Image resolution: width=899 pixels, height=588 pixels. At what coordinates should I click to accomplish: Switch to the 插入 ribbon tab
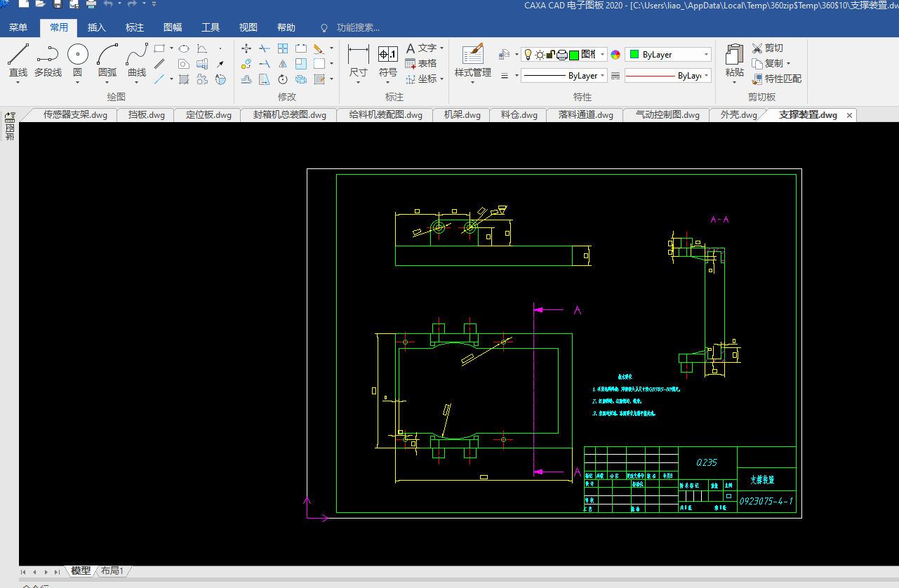tap(97, 27)
